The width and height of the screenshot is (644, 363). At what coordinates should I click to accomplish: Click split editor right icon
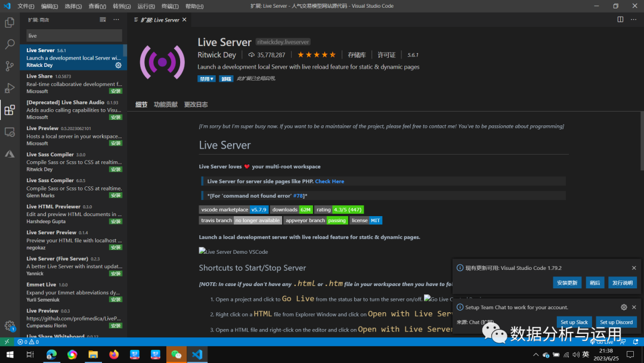tap(620, 19)
